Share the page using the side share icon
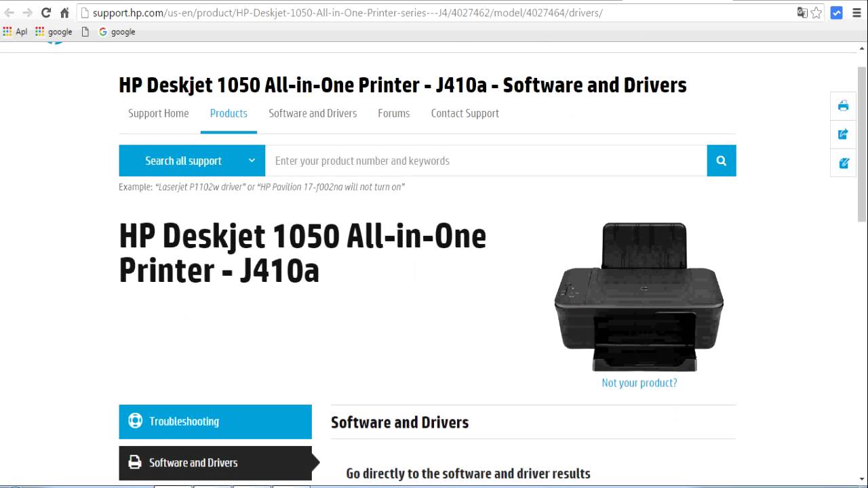The image size is (868, 488). 844,134
